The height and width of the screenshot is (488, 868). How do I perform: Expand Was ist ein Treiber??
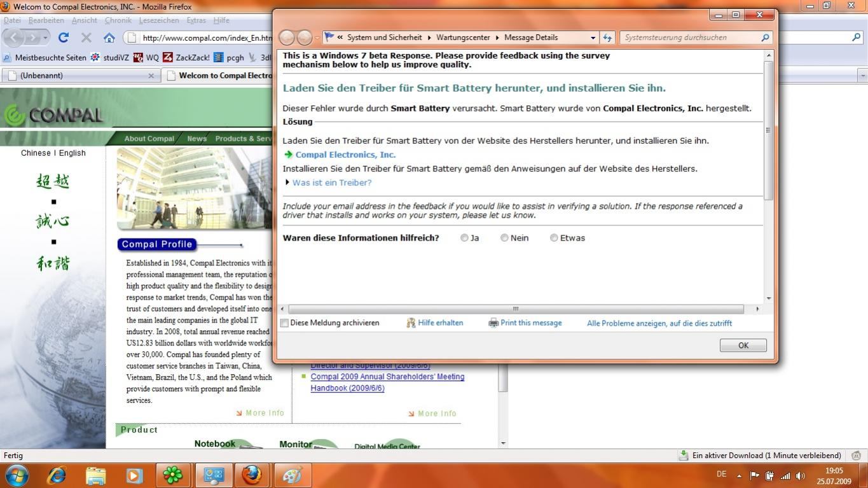coord(331,183)
